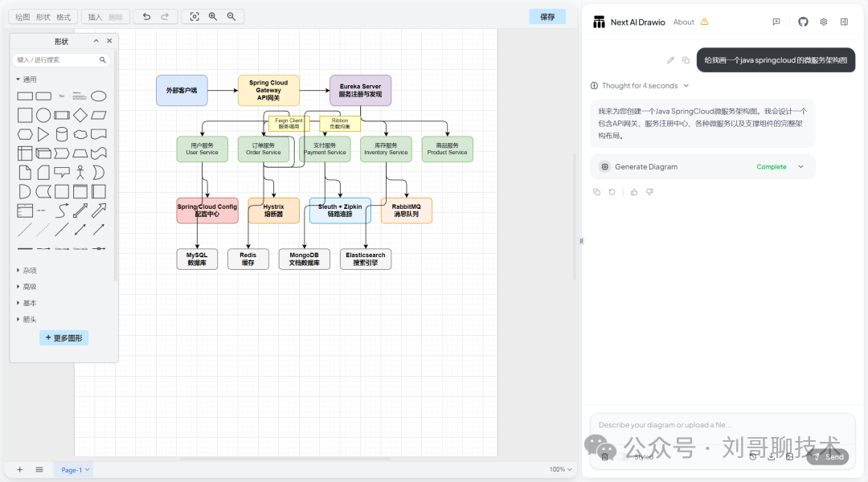Open the GitHub repository icon
Image resolution: width=868 pixels, height=482 pixels.
pos(803,22)
